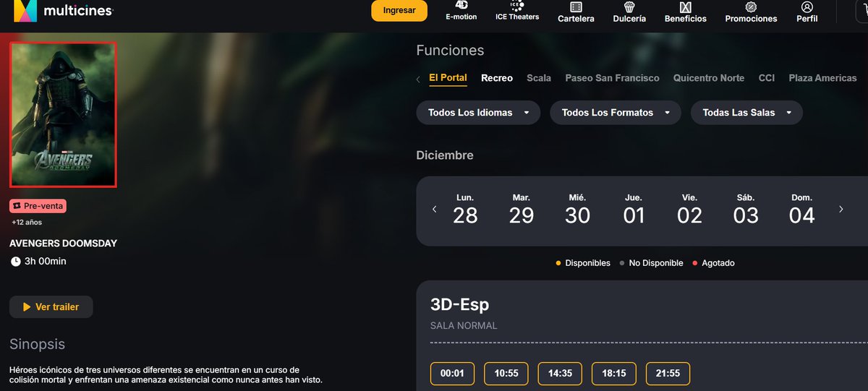Click the 3h 00min duration text
Viewport: 868px width, 391px height.
[45, 261]
